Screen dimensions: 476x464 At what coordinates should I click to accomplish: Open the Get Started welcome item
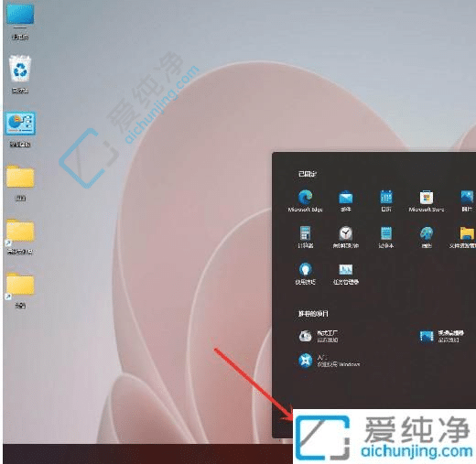329,361
